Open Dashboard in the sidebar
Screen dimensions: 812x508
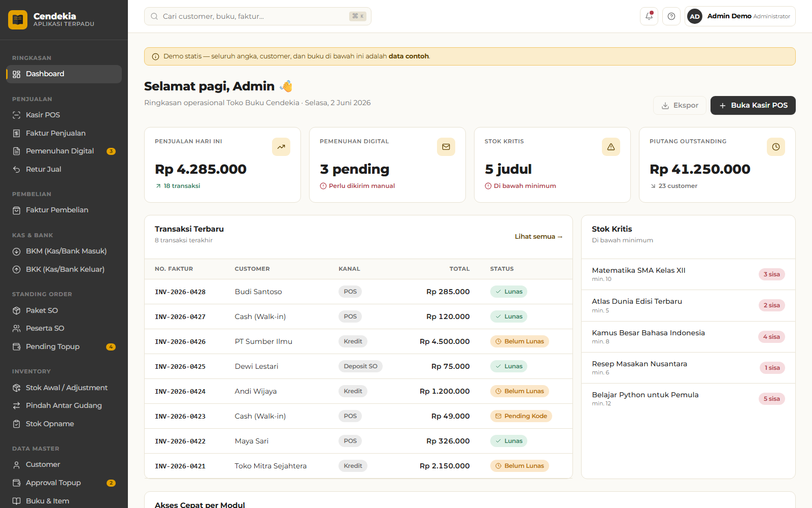point(64,74)
